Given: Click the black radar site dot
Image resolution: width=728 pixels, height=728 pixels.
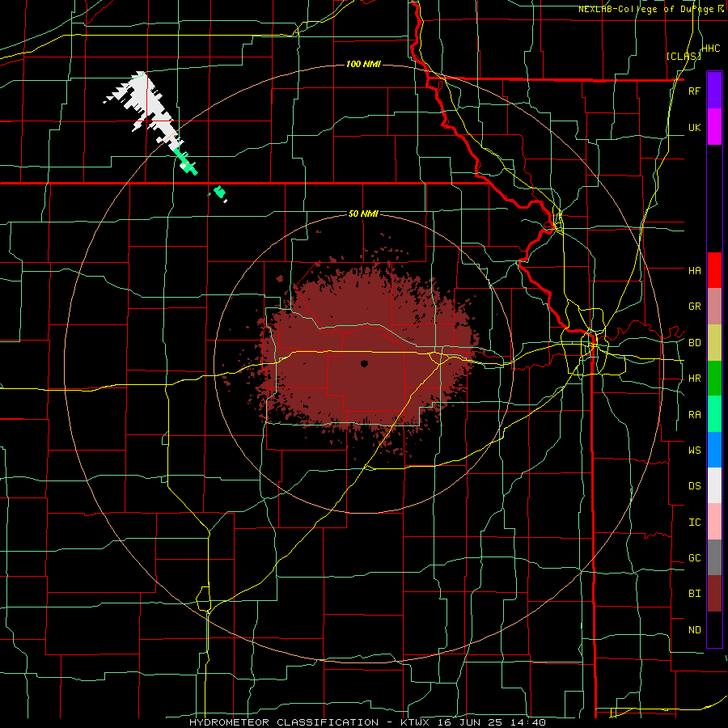Looking at the screenshot, I should click(x=364, y=363).
